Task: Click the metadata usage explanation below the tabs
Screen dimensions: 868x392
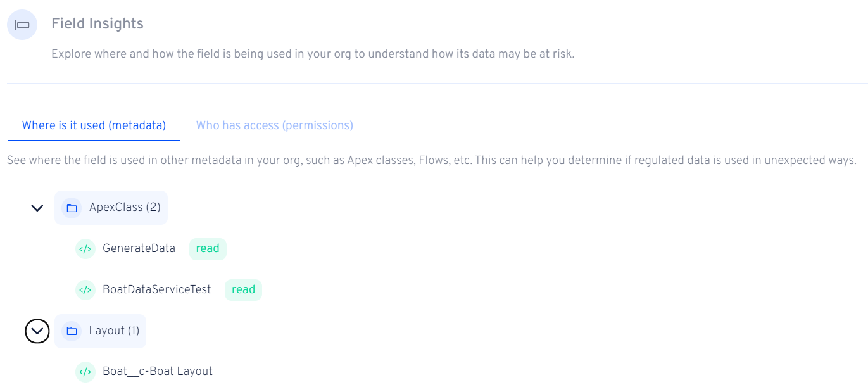Action: (431, 160)
